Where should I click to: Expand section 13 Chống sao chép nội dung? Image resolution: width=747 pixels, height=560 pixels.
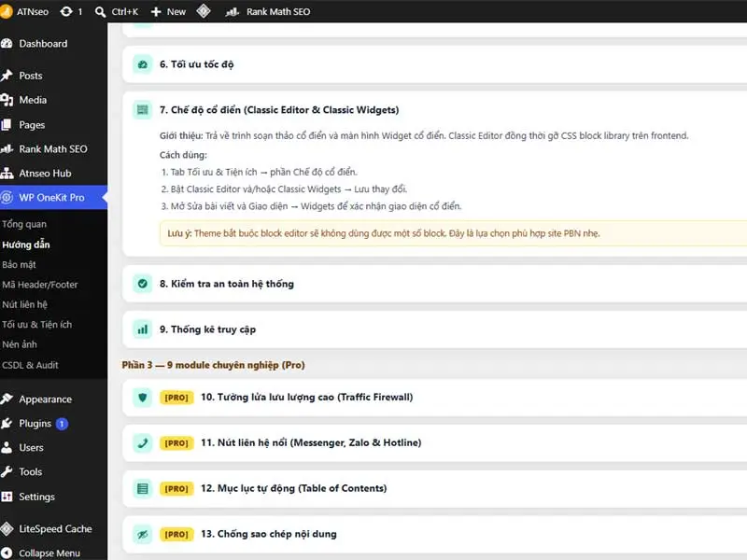click(x=434, y=534)
